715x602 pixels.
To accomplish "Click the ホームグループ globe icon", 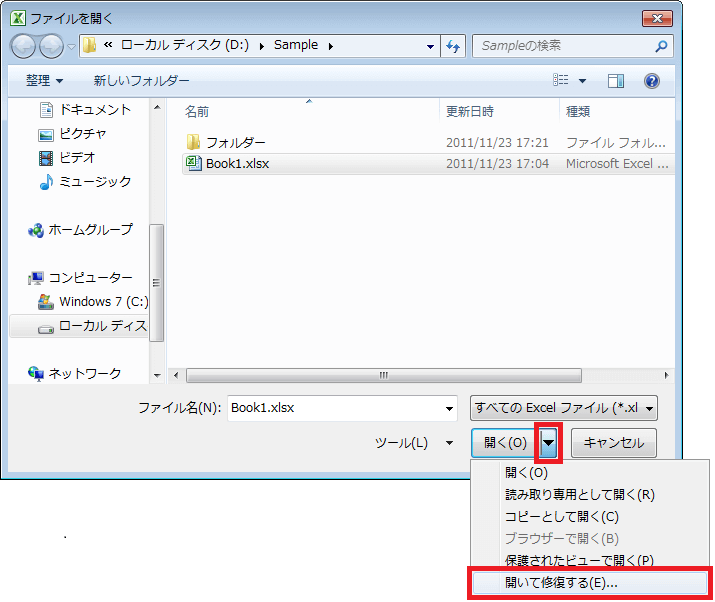I will (x=36, y=230).
